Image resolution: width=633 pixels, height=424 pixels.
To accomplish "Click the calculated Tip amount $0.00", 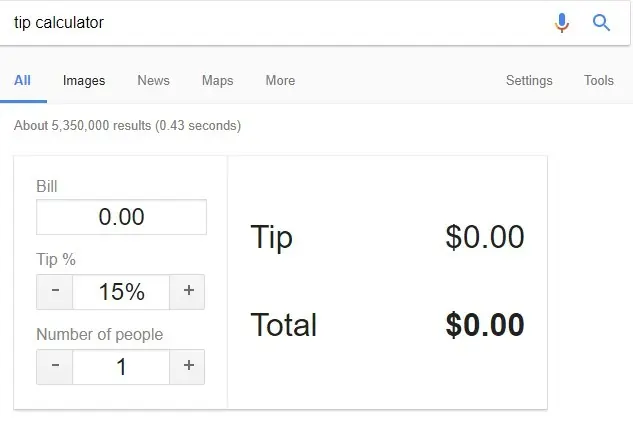I will point(485,238).
